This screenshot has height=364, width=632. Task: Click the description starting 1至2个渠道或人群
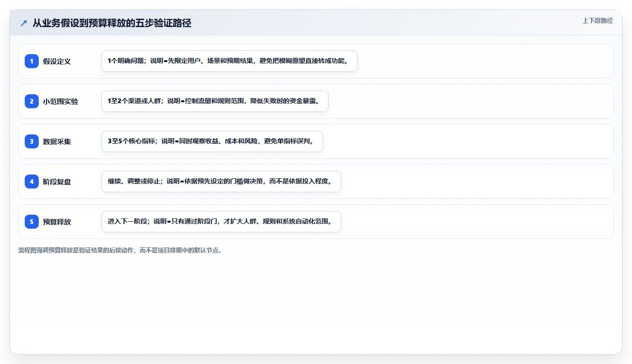pyautogui.click(x=215, y=101)
